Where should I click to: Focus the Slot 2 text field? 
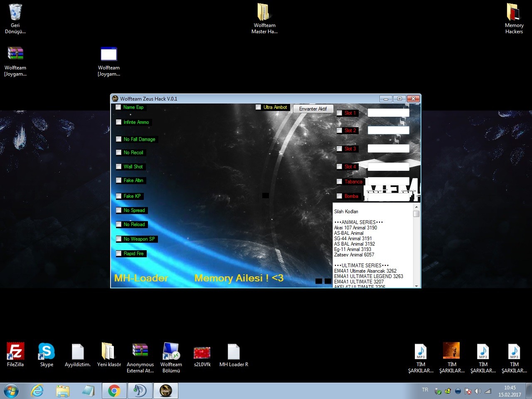click(389, 131)
